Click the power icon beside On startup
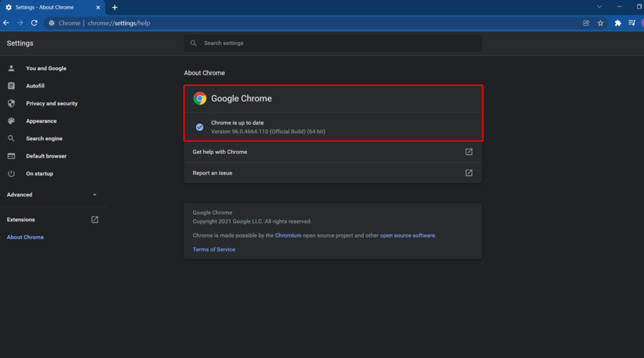Image resolution: width=644 pixels, height=358 pixels. pos(11,174)
